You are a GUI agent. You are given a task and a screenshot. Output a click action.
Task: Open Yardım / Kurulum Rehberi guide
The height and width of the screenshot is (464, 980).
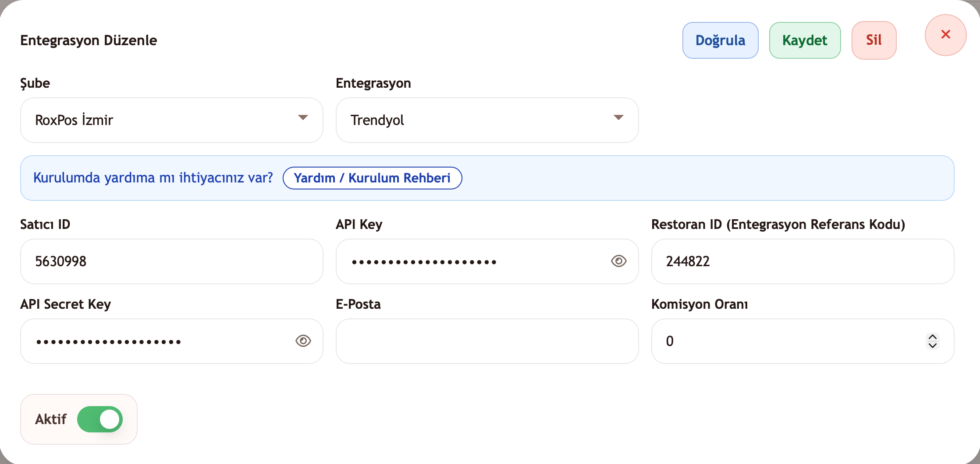[x=372, y=178]
